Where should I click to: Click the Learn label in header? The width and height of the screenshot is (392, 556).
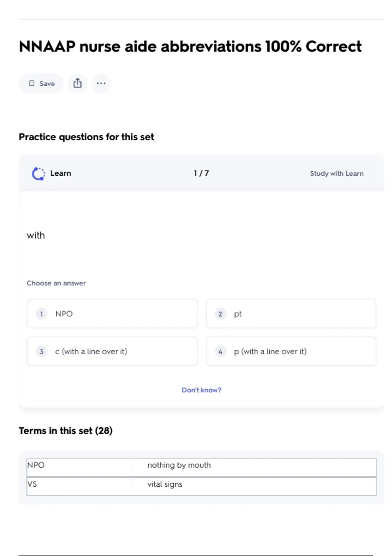[61, 173]
